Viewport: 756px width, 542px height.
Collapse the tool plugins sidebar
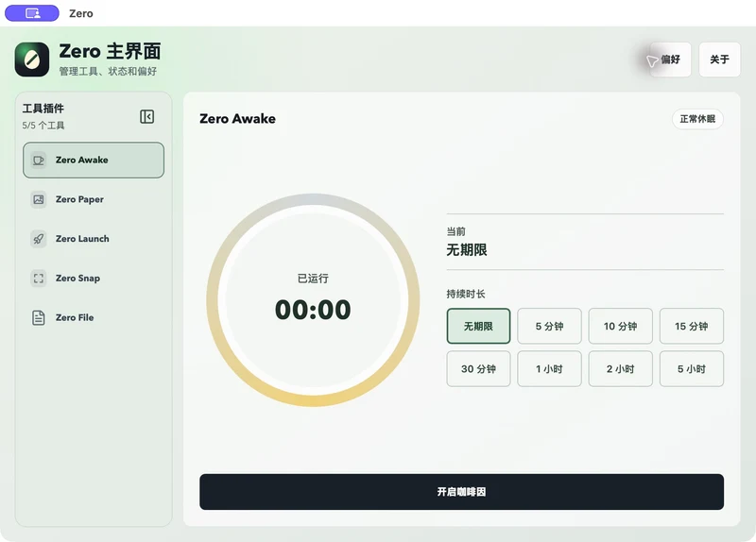(x=147, y=116)
